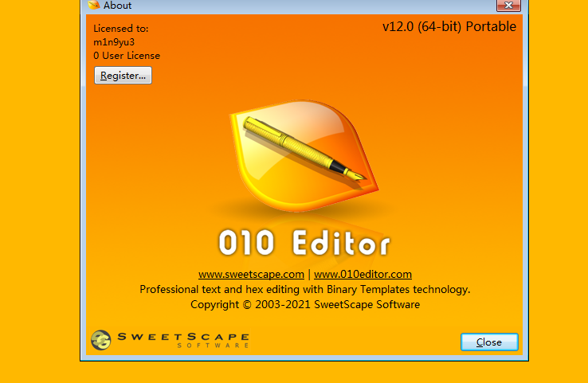Click the Register... button

coord(123,76)
